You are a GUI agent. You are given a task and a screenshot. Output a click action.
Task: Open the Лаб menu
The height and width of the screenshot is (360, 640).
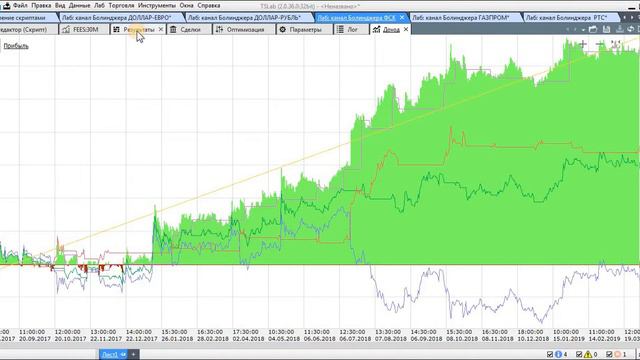(x=99, y=6)
